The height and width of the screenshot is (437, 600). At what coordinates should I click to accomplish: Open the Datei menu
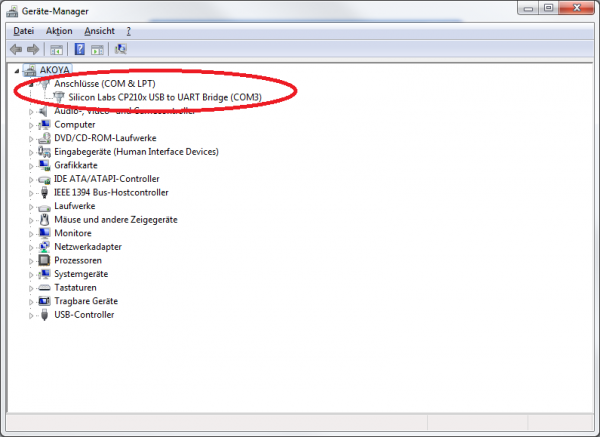(23, 31)
